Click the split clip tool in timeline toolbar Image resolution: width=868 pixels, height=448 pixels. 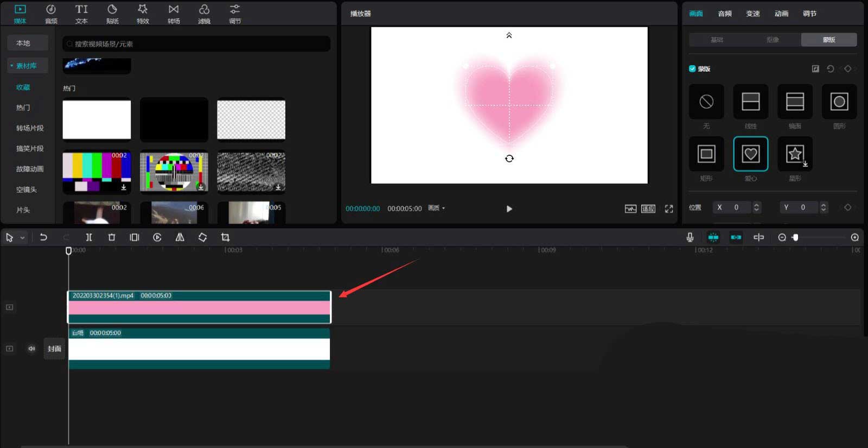pyautogui.click(x=89, y=237)
